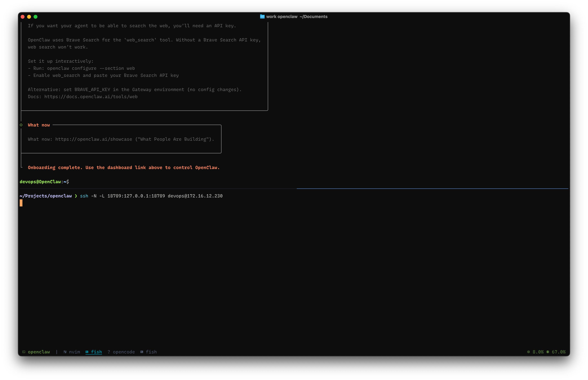Click the folder icon in window title

tap(262, 17)
